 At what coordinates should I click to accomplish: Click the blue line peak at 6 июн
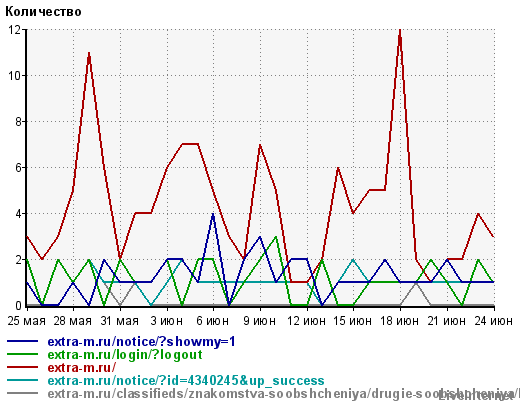pyautogui.click(x=213, y=214)
